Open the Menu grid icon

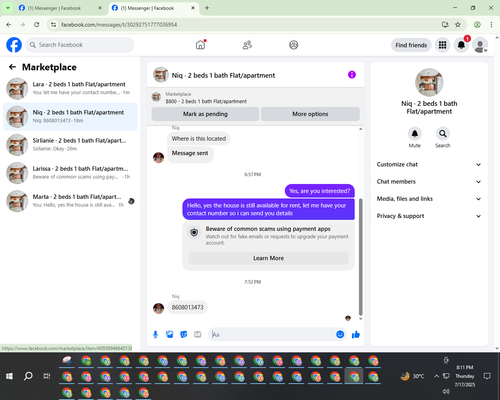pyautogui.click(x=442, y=45)
